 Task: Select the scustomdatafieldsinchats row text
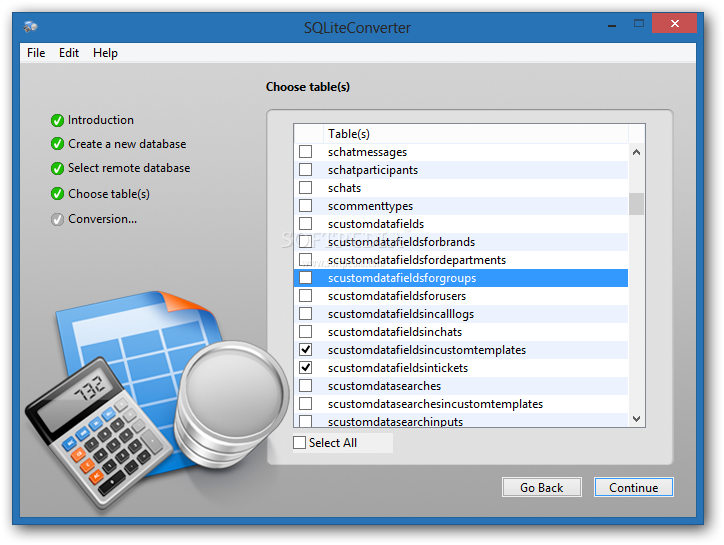395,332
